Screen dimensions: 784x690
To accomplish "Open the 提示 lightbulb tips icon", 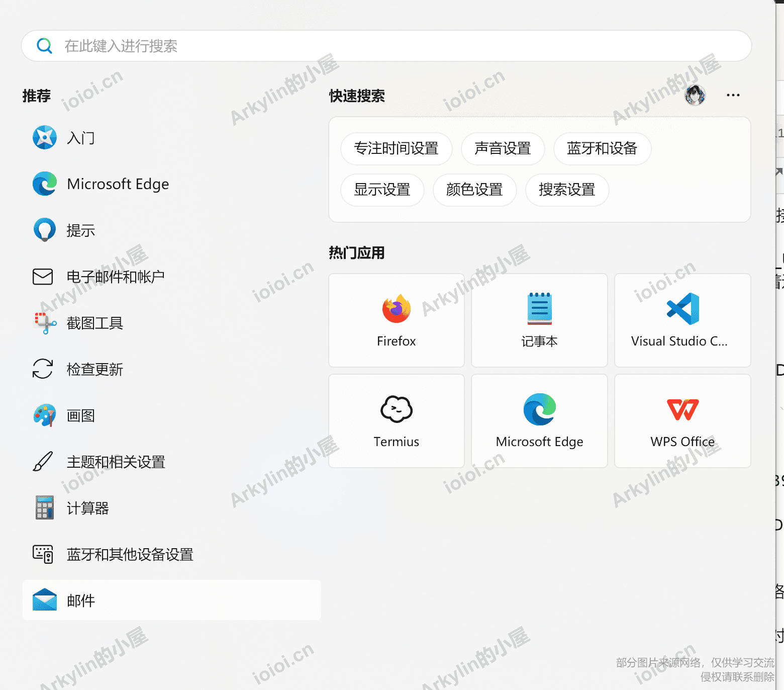I will coord(45,230).
